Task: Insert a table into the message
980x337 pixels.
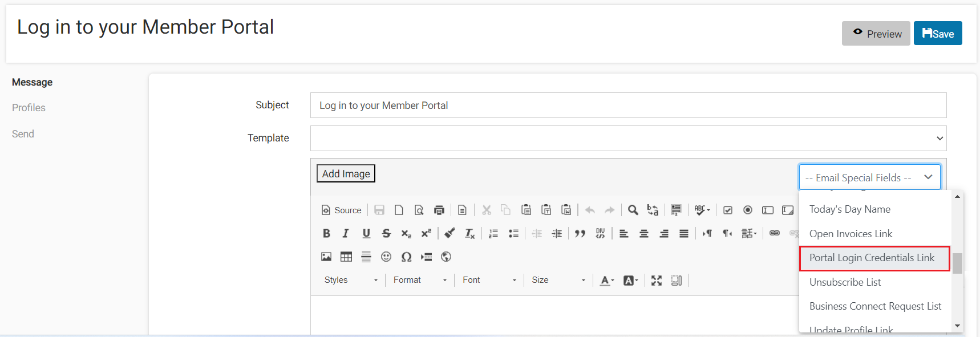Action: (x=346, y=257)
